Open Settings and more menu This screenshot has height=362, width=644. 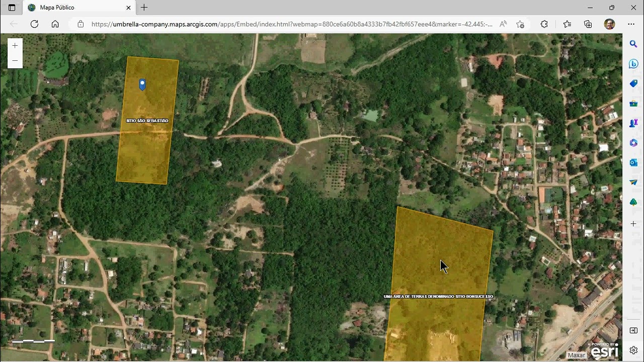[x=631, y=24]
